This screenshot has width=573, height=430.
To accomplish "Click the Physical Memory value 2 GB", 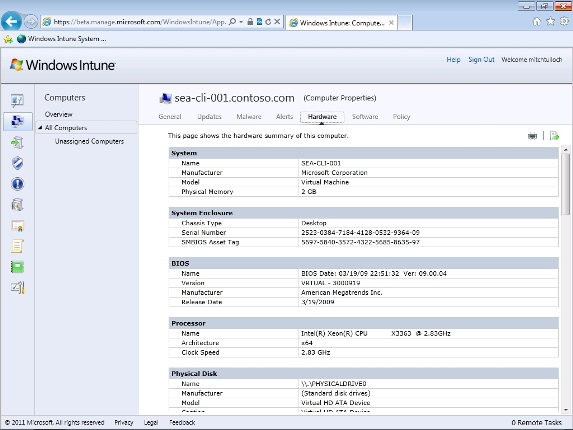I will [x=309, y=191].
